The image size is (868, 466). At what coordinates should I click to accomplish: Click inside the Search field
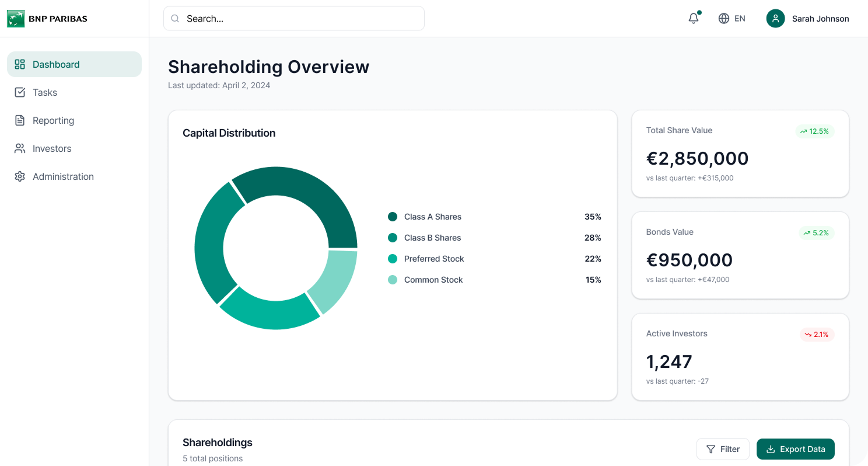(293, 18)
